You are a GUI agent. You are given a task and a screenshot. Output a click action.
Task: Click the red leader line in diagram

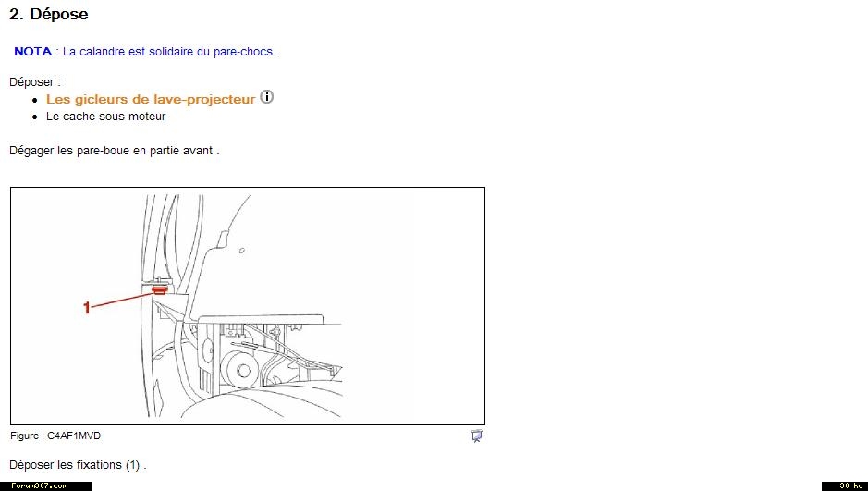[x=122, y=300]
